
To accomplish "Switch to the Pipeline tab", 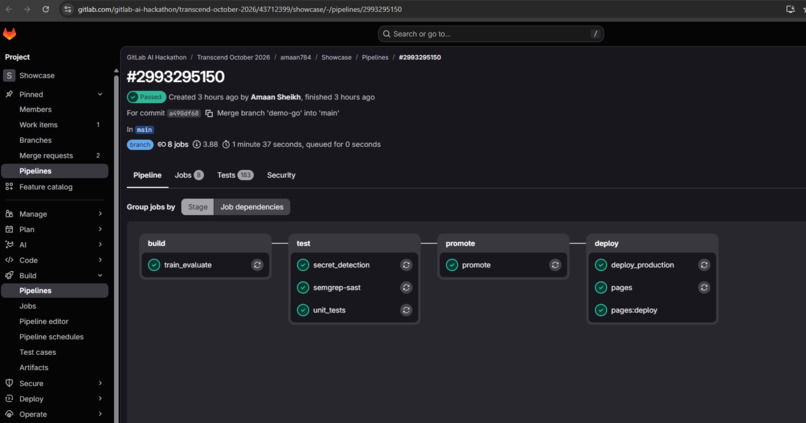I will pyautogui.click(x=148, y=175).
